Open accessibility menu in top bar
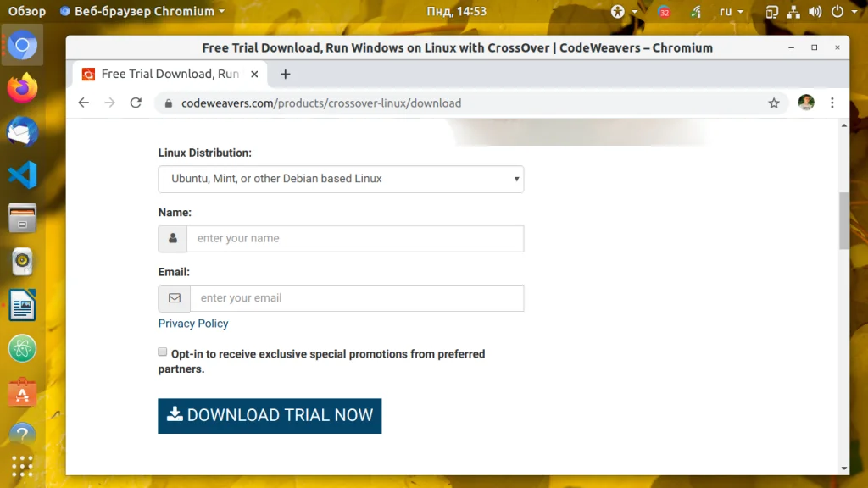The image size is (868, 488). [623, 11]
